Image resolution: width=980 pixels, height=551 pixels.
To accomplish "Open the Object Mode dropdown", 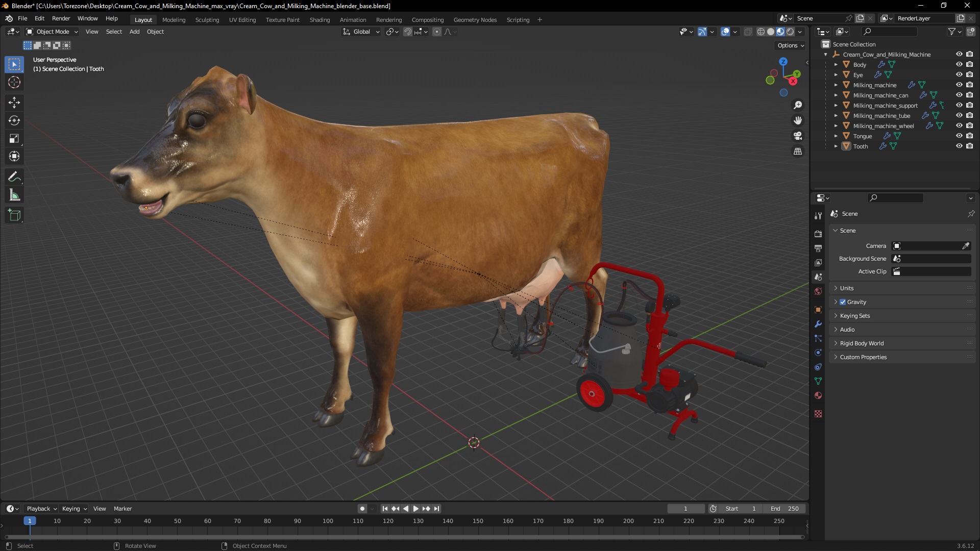I will pyautogui.click(x=52, y=32).
